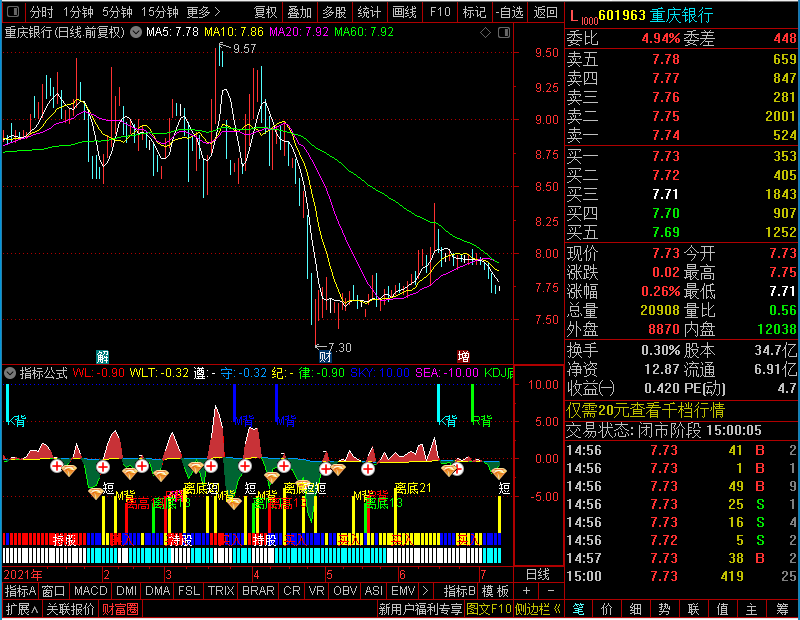This screenshot has width=800, height=620.
Task: Click the 601963 重庆银行 stock title
Action: (656, 16)
